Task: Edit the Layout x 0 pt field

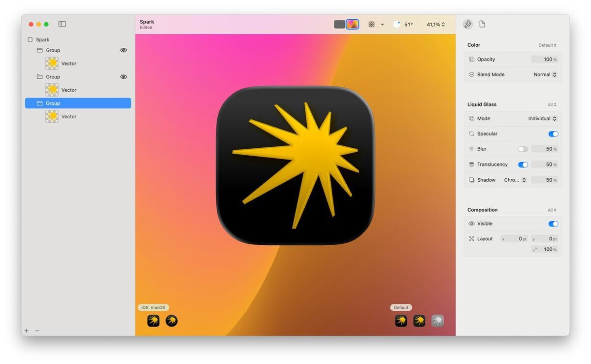Action: pos(514,239)
